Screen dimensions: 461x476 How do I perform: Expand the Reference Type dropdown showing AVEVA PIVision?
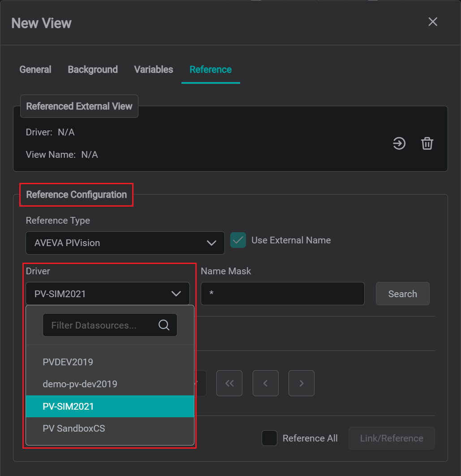[x=125, y=243]
